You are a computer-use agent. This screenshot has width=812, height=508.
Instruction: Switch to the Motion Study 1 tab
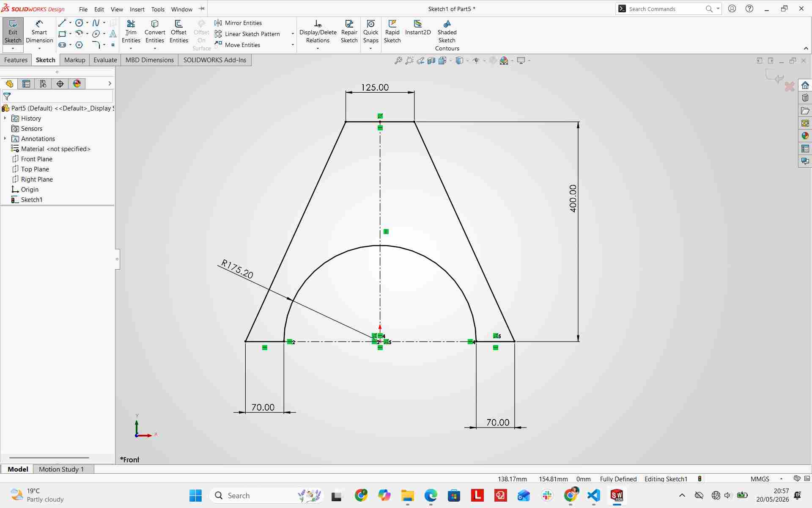[61, 469]
